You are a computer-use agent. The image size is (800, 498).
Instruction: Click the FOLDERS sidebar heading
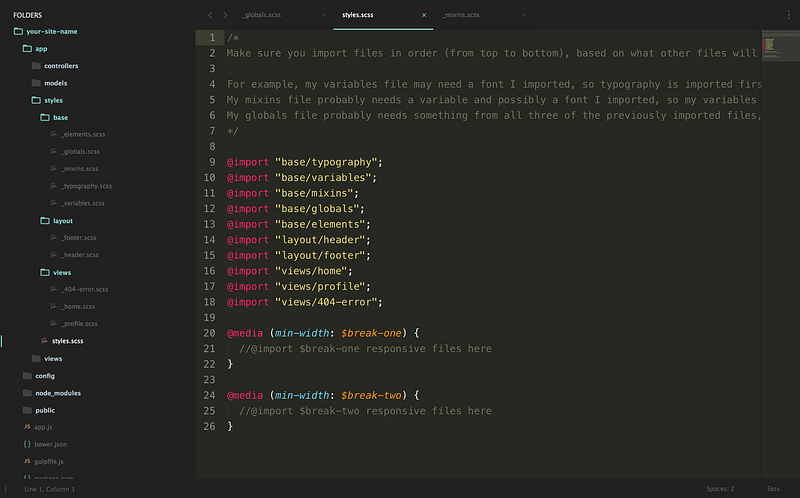click(28, 15)
